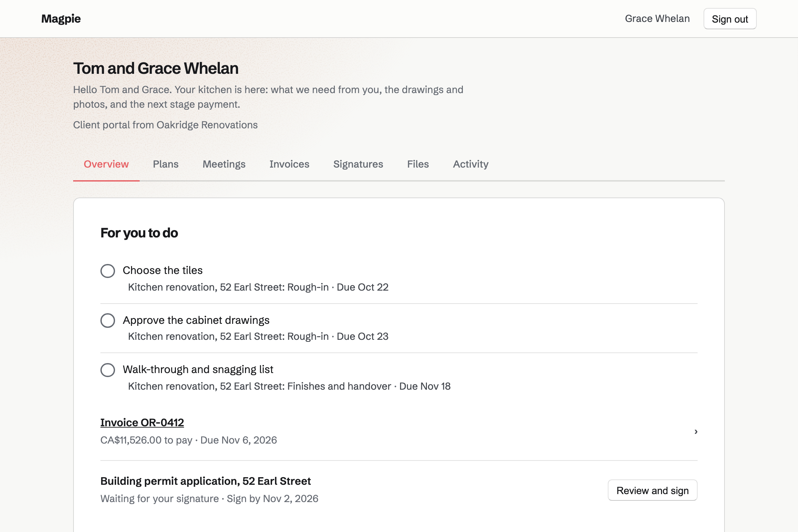
Task: Switch to the Overview tab
Action: pyautogui.click(x=106, y=164)
